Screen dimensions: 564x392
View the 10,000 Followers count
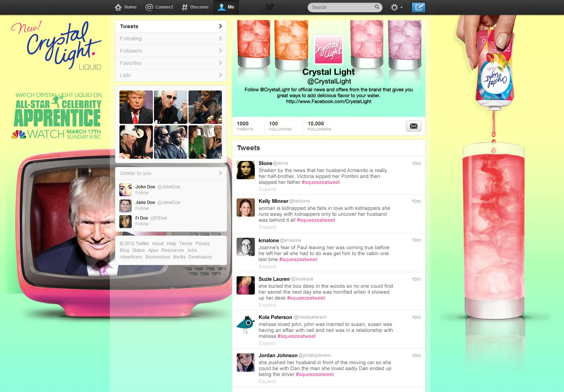[319, 126]
